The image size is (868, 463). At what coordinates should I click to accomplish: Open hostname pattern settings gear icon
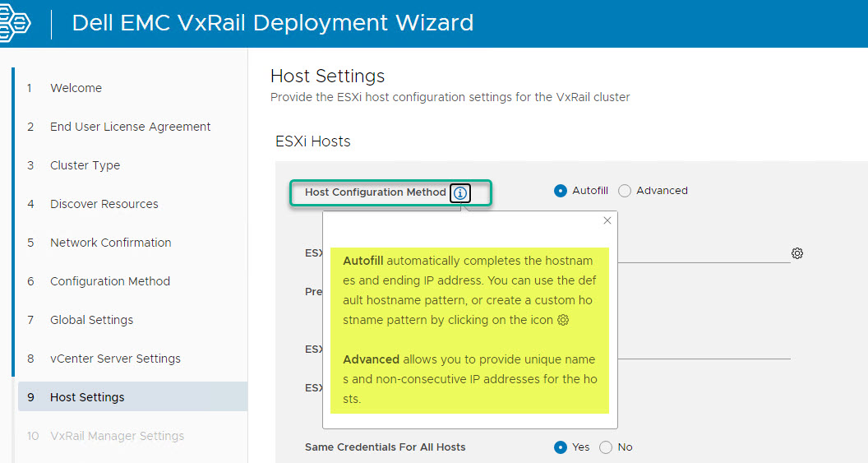796,253
